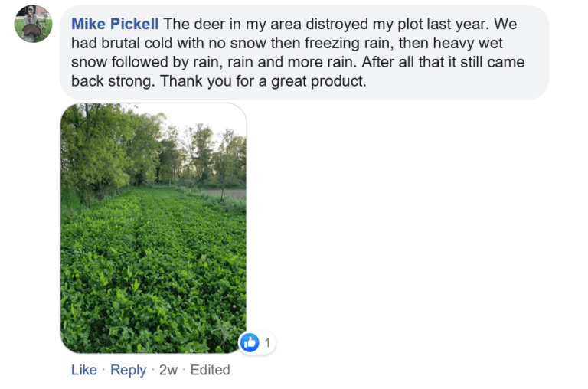Click the words "back strong" in the comment
588x389 pixels.
click(113, 81)
